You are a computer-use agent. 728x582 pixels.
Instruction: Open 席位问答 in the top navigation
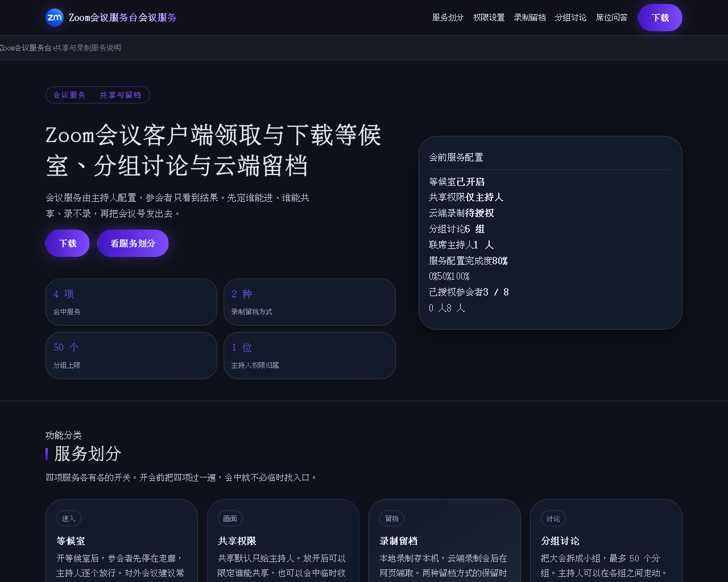(x=611, y=18)
